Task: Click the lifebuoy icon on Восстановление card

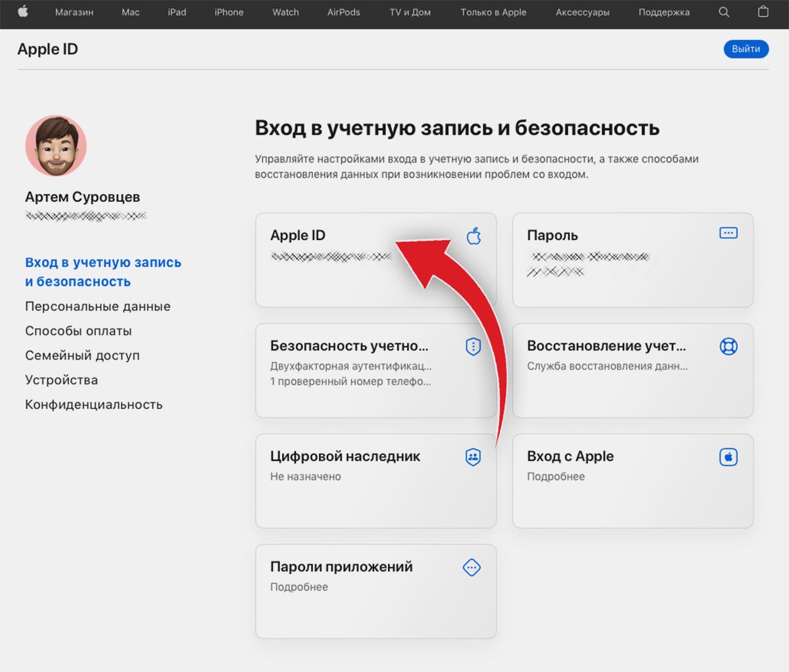Action: coord(729,347)
